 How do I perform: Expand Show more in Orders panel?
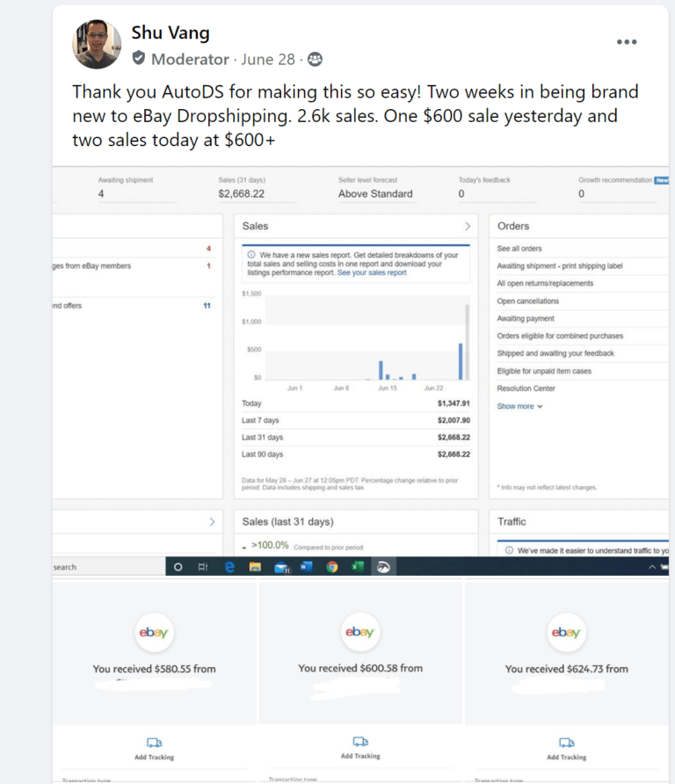point(519,406)
